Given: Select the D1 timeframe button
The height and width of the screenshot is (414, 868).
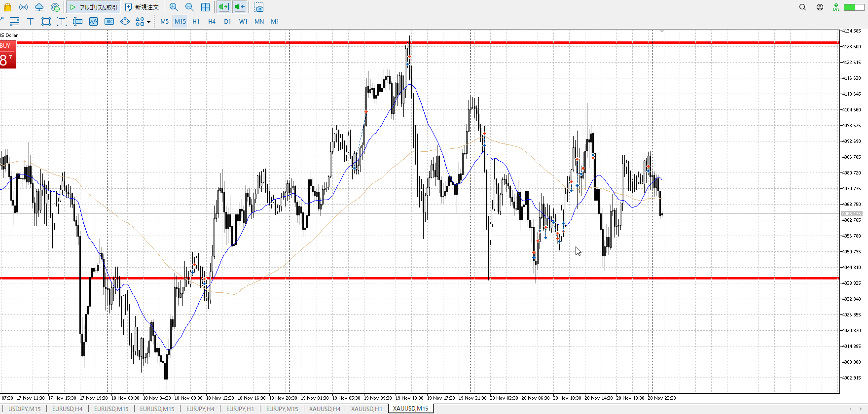Looking at the screenshot, I should pyautogui.click(x=227, y=21).
